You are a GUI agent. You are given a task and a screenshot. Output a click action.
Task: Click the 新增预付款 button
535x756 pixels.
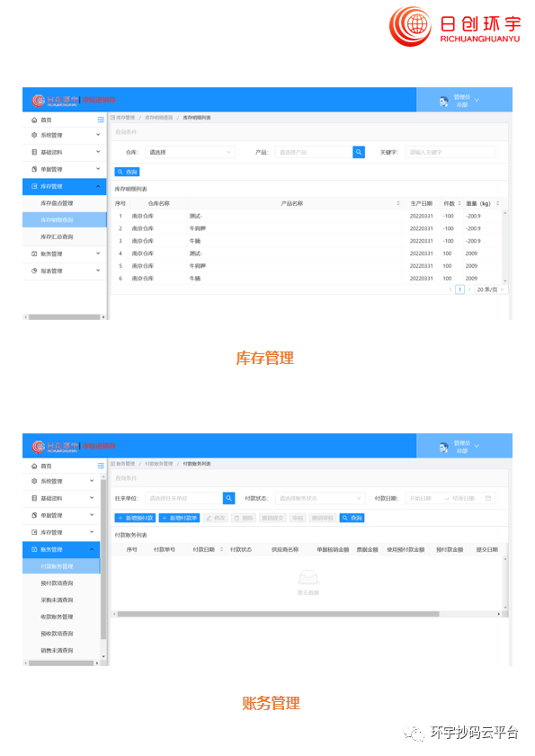[135, 518]
